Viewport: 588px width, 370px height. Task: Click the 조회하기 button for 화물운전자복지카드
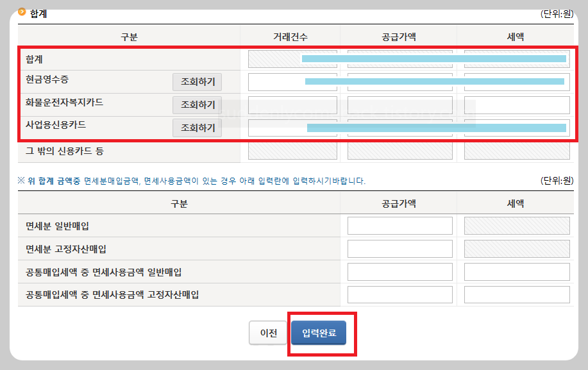(x=196, y=105)
